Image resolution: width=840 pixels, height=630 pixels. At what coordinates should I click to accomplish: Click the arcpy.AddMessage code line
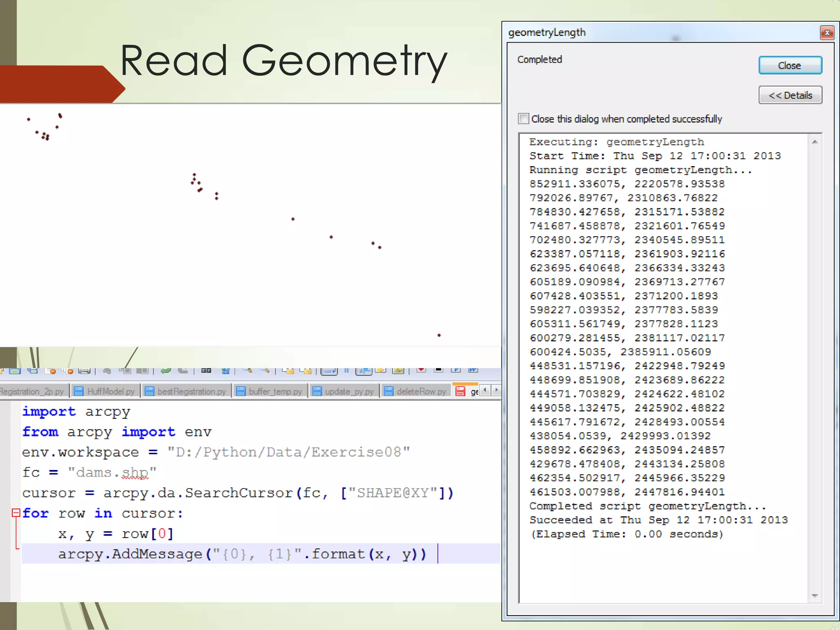(242, 554)
